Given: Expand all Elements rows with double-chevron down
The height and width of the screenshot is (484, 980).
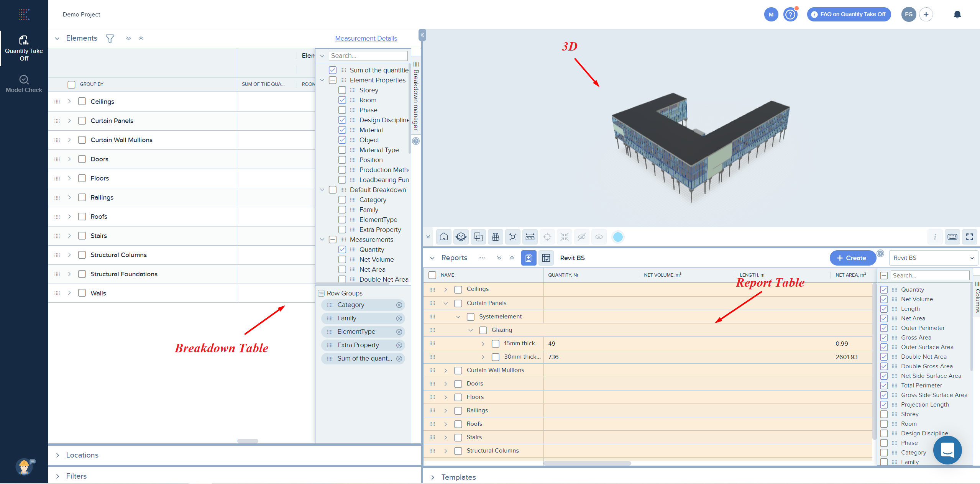Looking at the screenshot, I should point(129,38).
